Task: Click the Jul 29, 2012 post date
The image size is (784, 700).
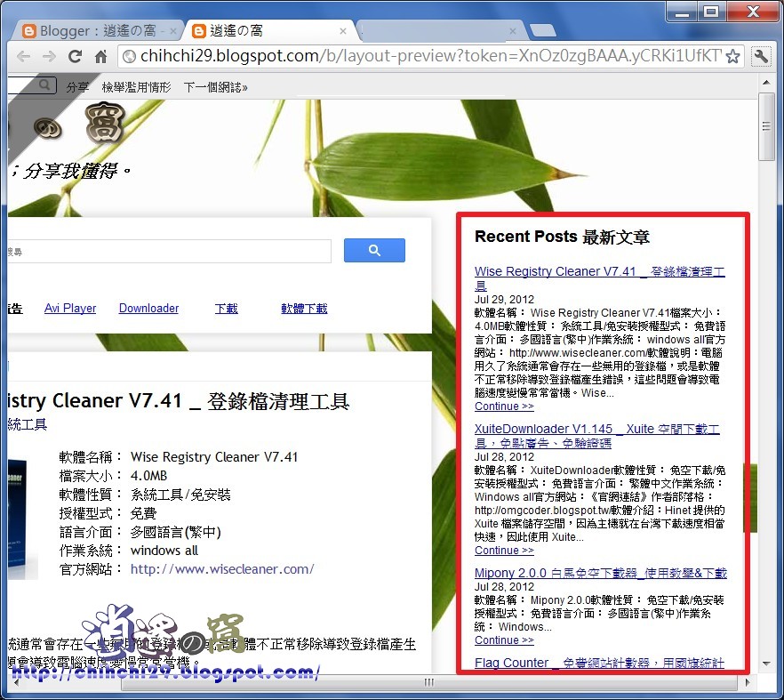Action: (x=504, y=300)
